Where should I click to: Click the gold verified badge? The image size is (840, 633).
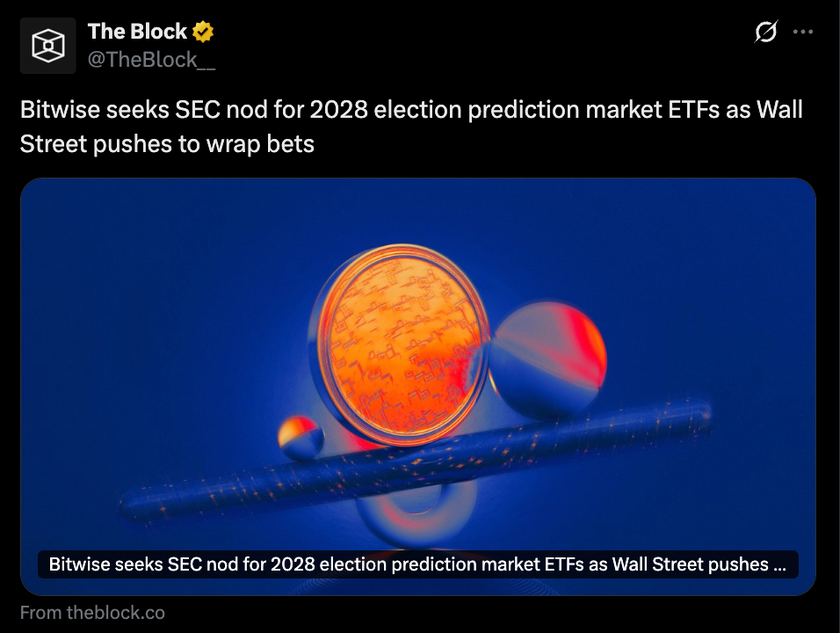click(x=204, y=33)
